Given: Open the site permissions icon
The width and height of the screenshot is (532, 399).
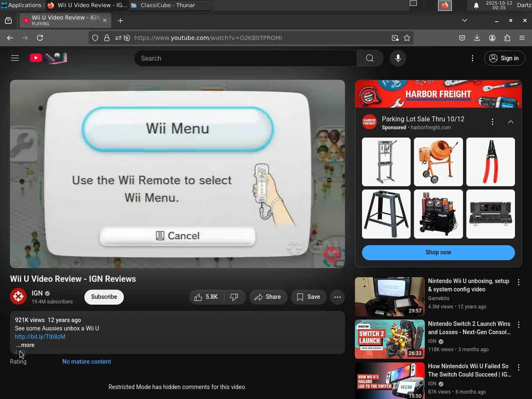Looking at the screenshot, I should pyautogui.click(x=118, y=38).
